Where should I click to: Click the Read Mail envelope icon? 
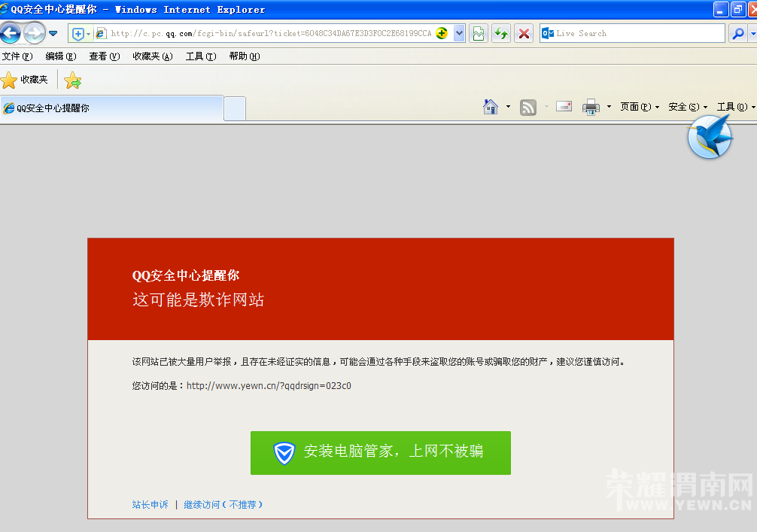[564, 107]
